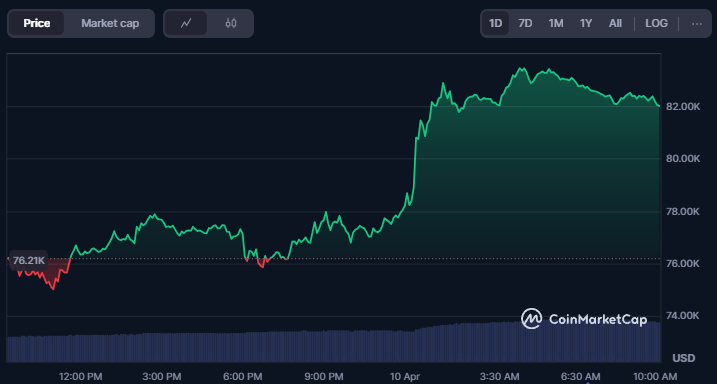Switch to the Price tab
The image size is (717, 384).
coord(37,23)
